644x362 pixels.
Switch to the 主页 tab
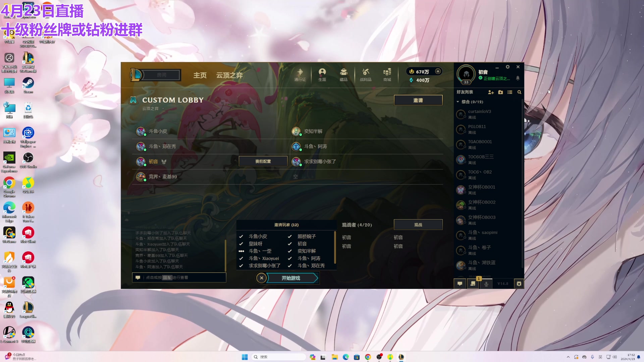200,75
